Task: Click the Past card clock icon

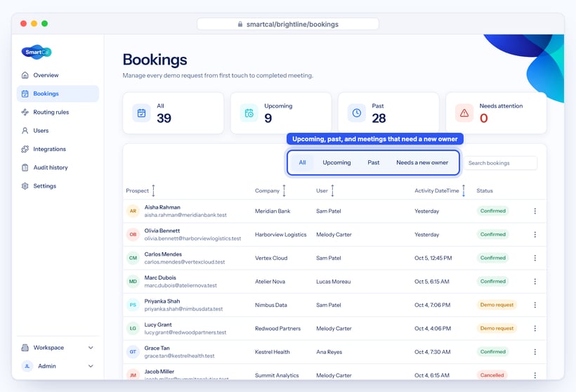Action: [357, 113]
